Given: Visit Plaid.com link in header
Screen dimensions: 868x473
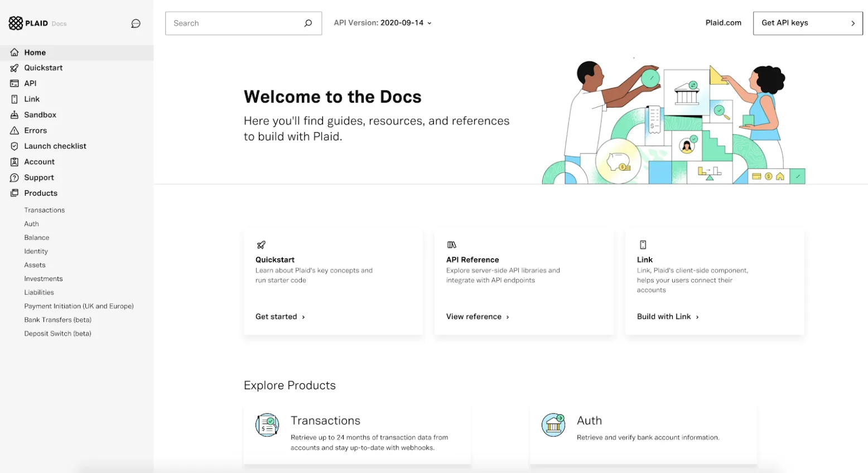Looking at the screenshot, I should pyautogui.click(x=724, y=23).
